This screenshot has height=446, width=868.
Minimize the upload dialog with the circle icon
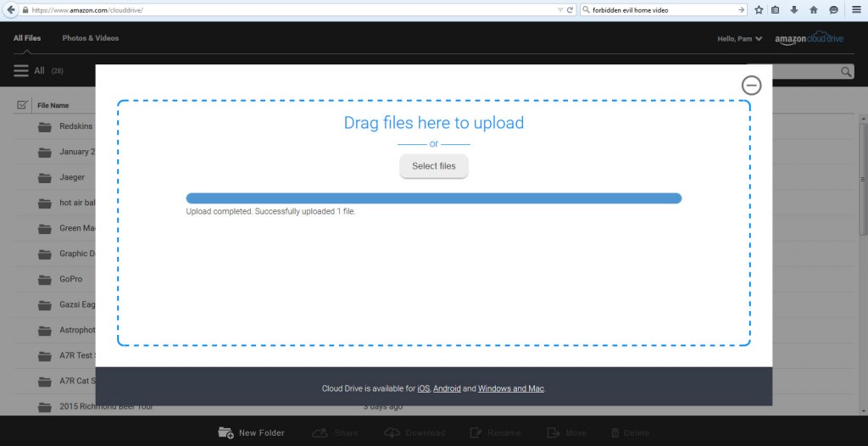(751, 85)
